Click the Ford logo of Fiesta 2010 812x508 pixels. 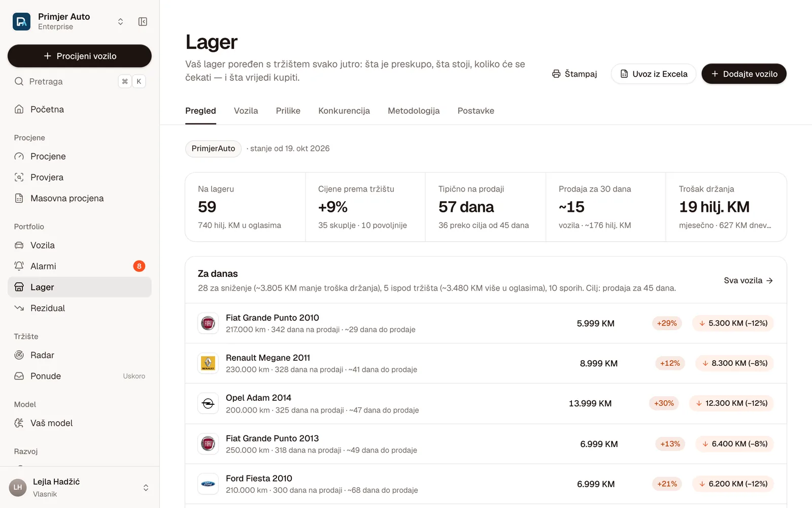point(208,484)
